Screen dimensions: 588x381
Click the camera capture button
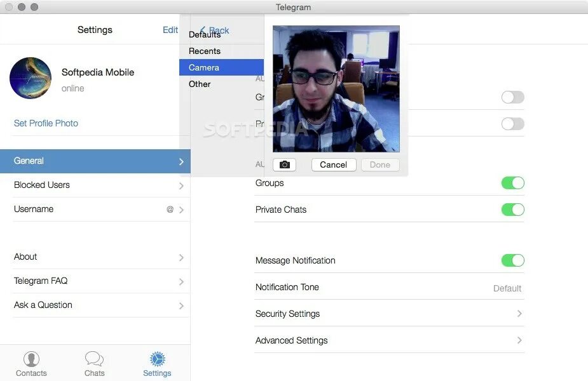[285, 165]
